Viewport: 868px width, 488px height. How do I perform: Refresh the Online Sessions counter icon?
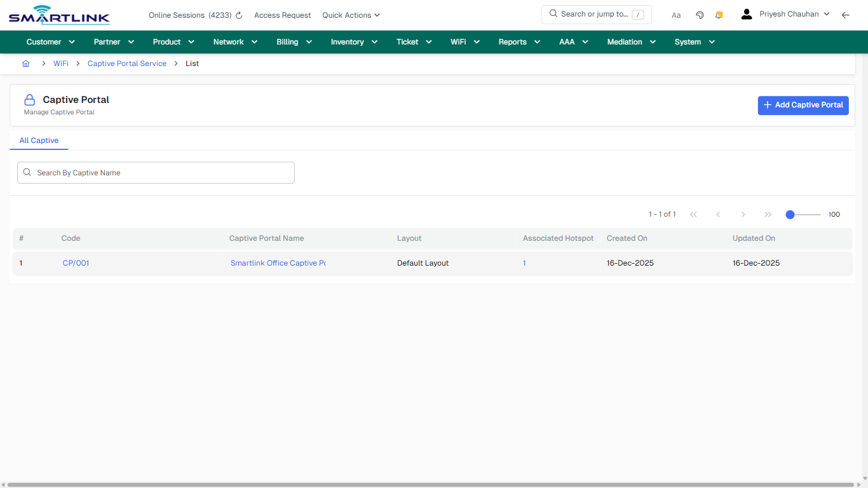(238, 15)
